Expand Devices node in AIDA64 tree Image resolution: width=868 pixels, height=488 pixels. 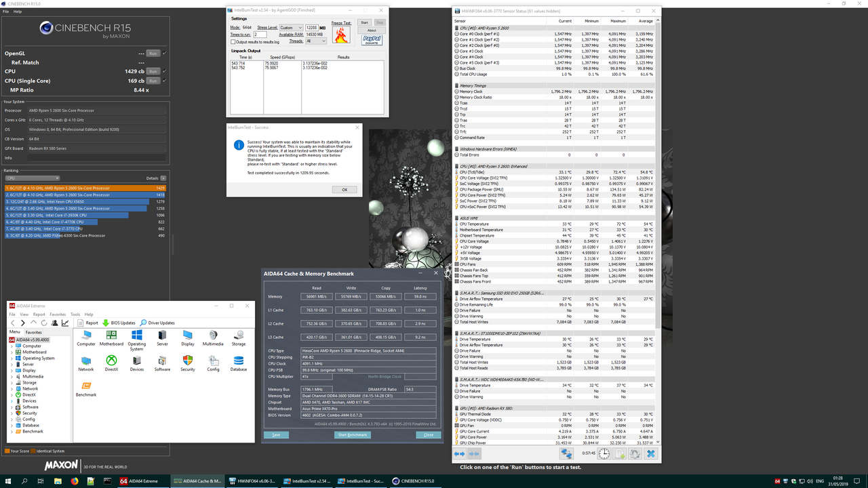pyautogui.click(x=11, y=401)
